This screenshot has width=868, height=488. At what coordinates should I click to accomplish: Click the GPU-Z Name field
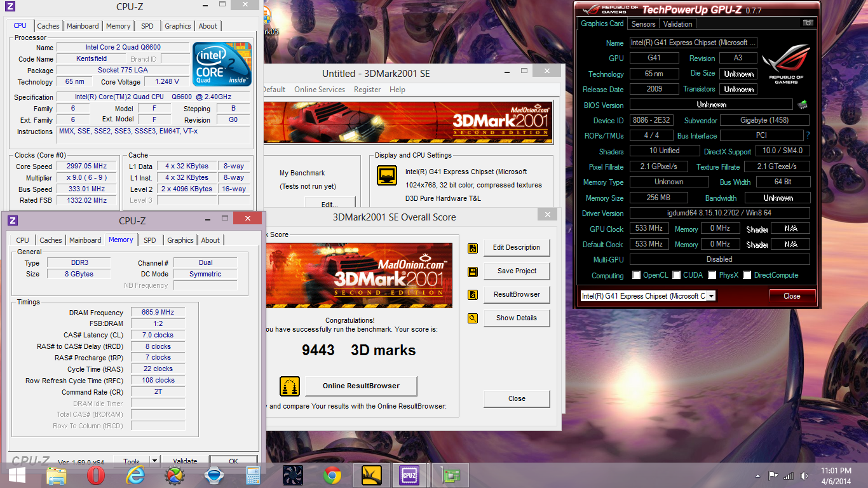693,43
